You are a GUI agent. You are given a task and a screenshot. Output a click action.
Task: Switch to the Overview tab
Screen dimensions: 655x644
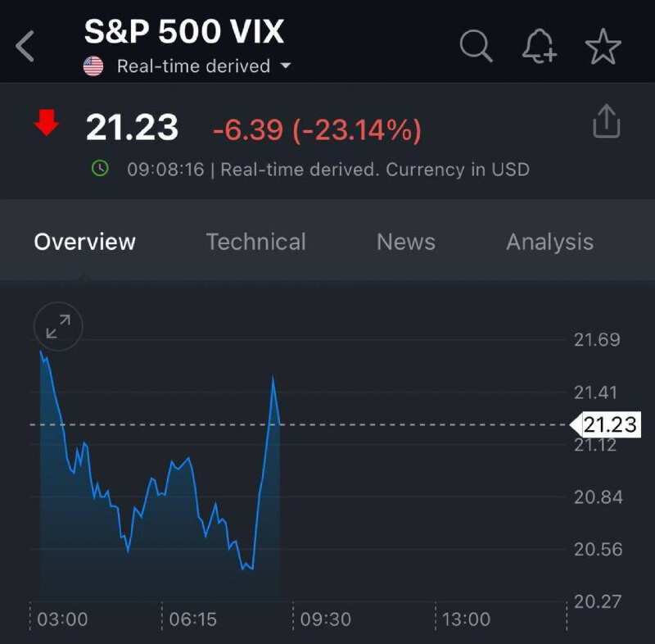(84, 242)
